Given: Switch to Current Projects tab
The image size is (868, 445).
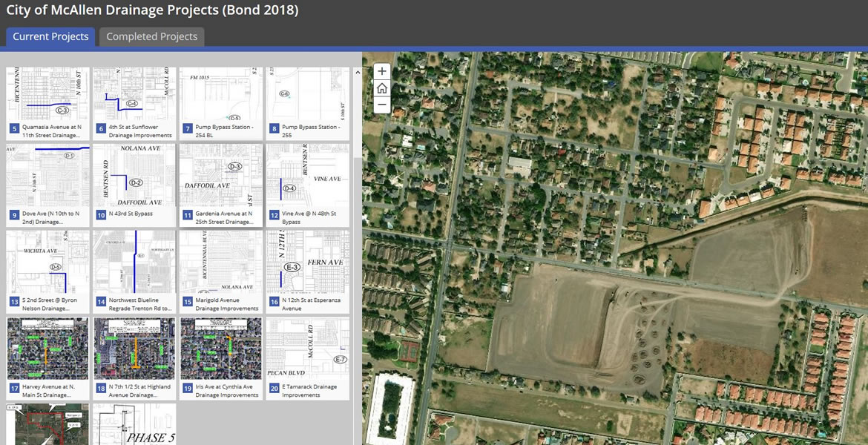Looking at the screenshot, I should point(50,36).
